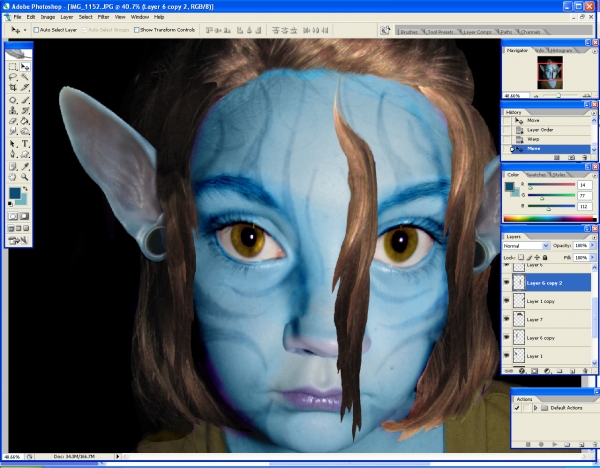Select the Magic Wand tool
This screenshot has height=468, width=600.
[x=25, y=77]
